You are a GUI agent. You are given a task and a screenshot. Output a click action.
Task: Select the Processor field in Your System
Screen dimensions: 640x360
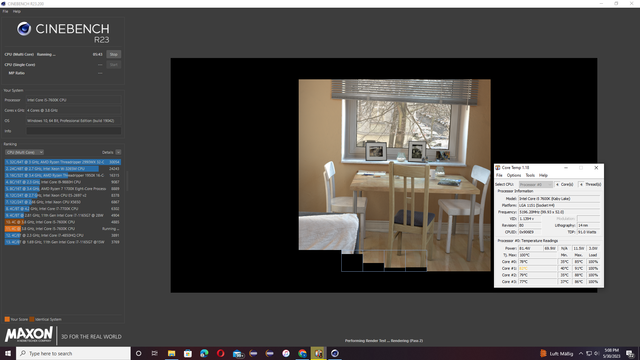click(74, 100)
